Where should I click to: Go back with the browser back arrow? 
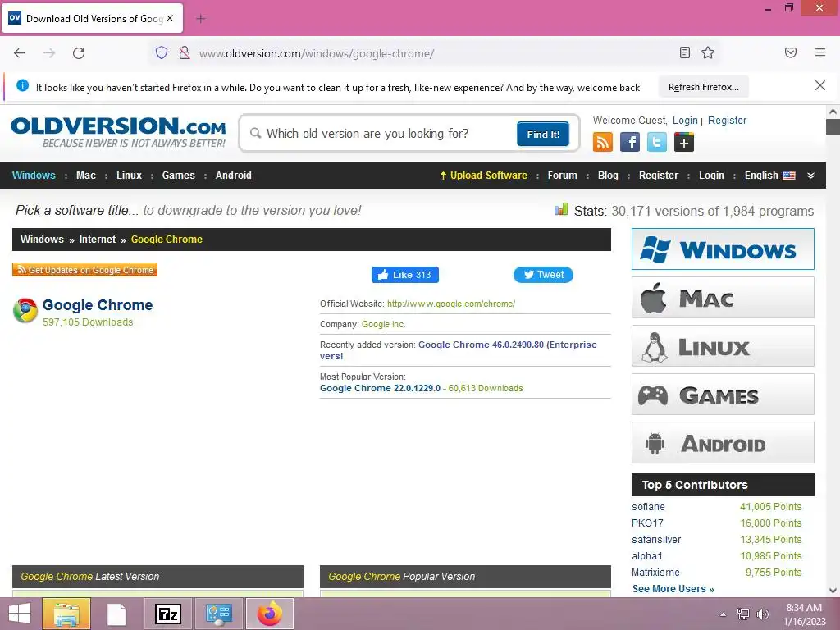(x=20, y=53)
